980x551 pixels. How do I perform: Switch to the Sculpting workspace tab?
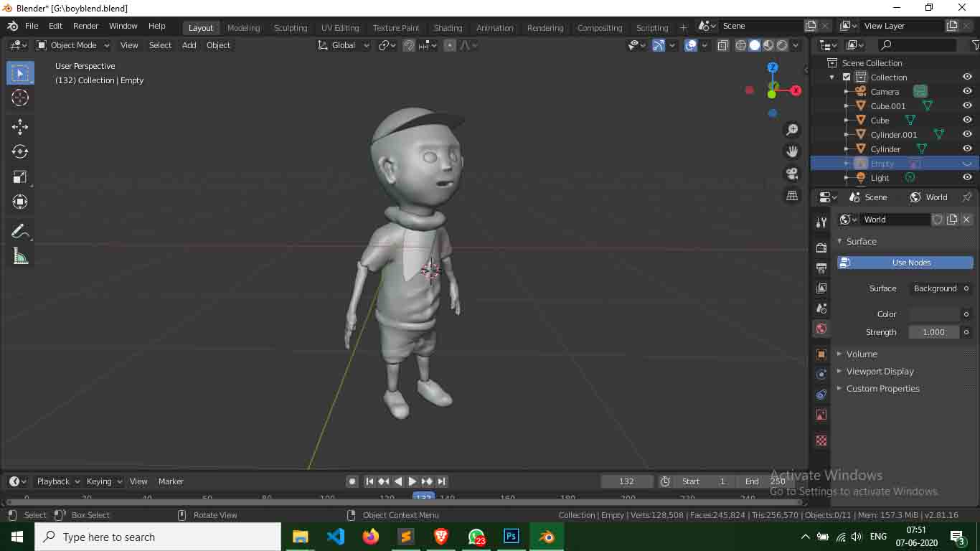[x=290, y=28]
